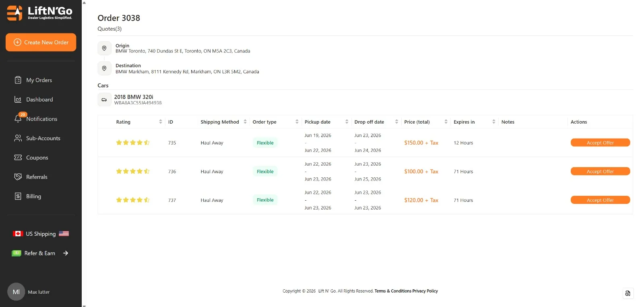Open the Coupons ticket icon
The image size is (644, 307).
[18, 157]
